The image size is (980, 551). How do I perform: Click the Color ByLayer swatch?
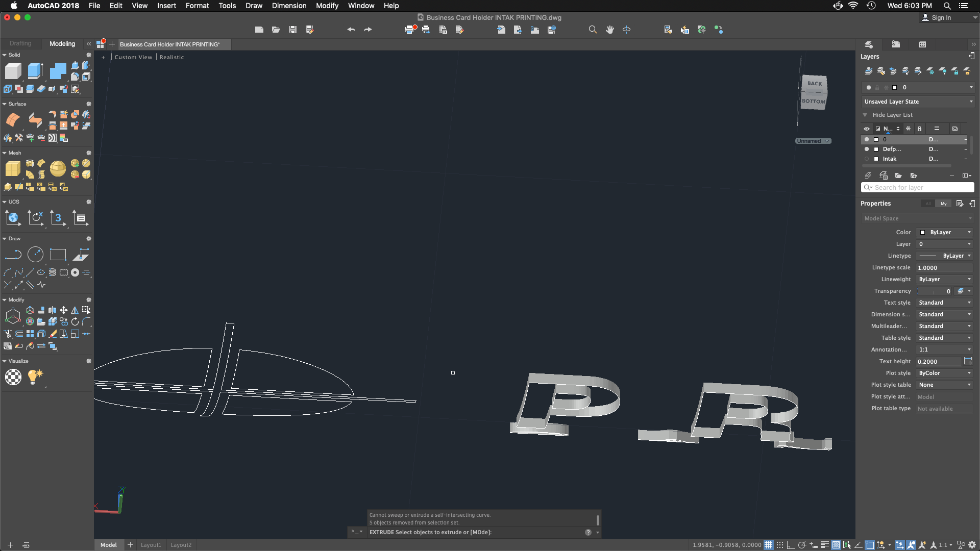click(x=922, y=232)
